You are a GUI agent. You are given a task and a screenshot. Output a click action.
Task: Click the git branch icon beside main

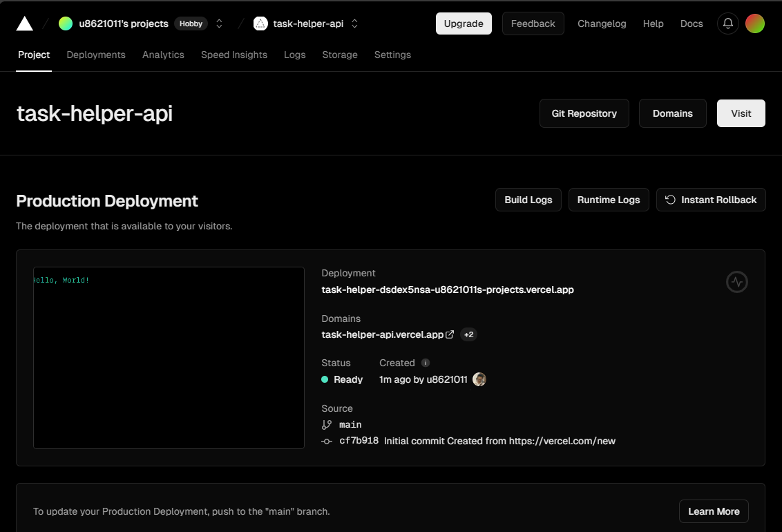tap(326, 424)
